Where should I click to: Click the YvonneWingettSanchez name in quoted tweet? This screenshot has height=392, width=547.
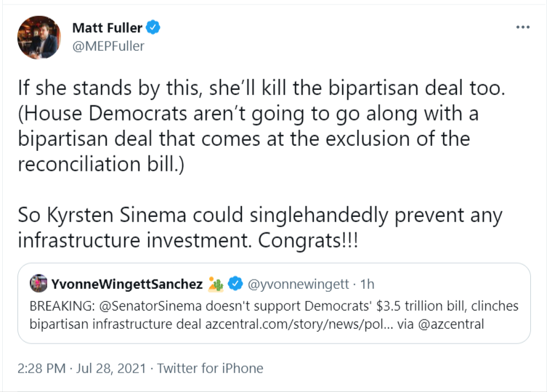[127, 283]
